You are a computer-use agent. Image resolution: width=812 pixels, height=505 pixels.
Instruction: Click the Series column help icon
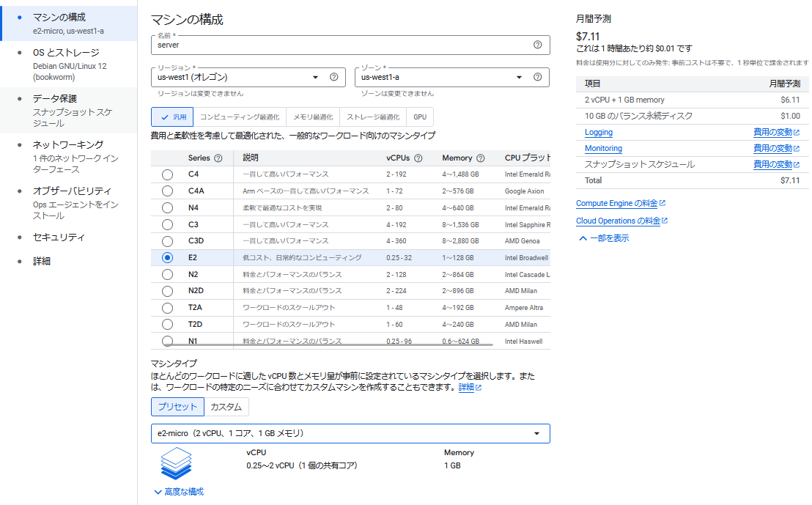click(218, 158)
